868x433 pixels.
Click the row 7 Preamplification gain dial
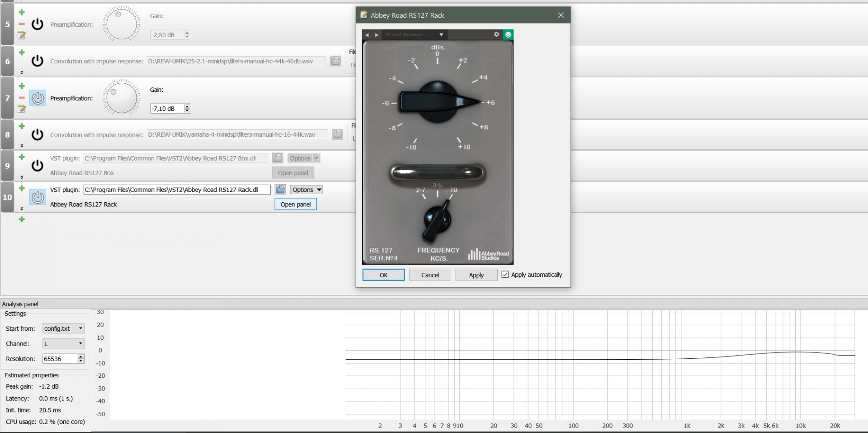(x=121, y=98)
